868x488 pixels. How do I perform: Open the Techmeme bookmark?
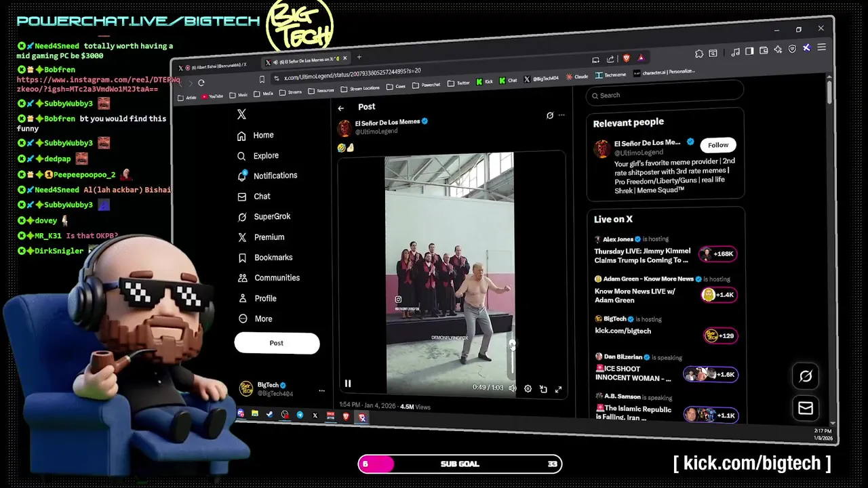611,75
